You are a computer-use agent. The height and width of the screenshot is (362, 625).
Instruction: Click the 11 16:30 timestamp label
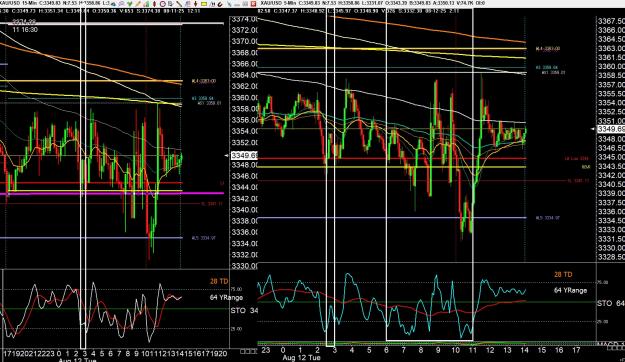tap(25, 30)
